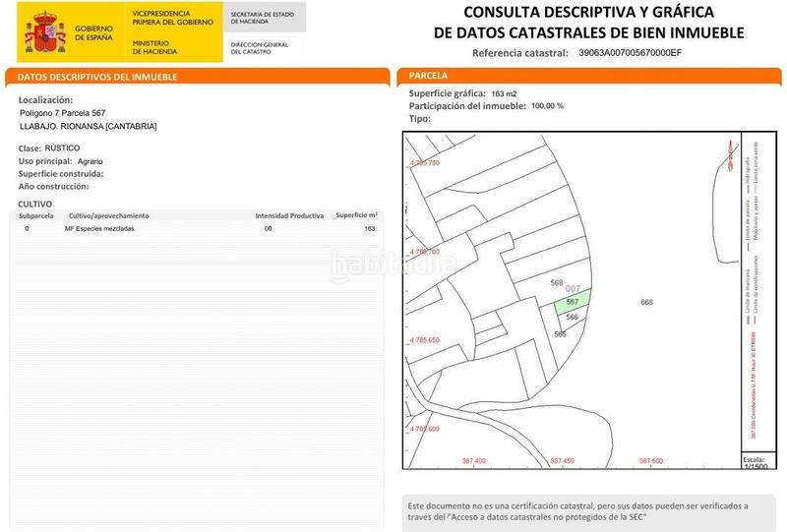Click the 387.500 coordinate label
787x532 pixels.
click(651, 461)
